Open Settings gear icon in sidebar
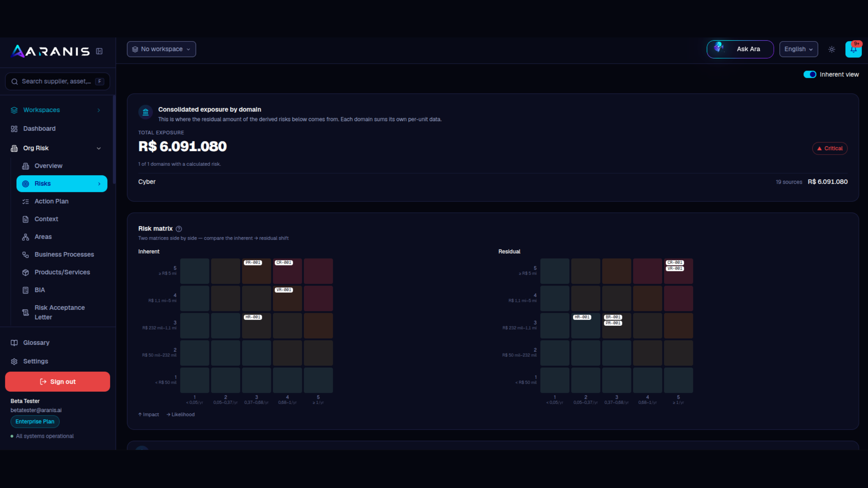Image resolution: width=868 pixels, height=488 pixels. pyautogui.click(x=14, y=361)
